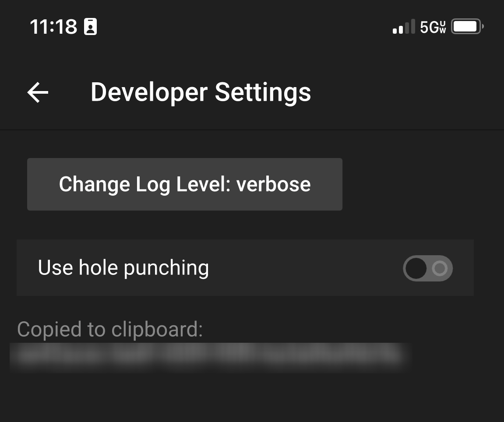Toggle the Use hole punching switch
This screenshot has width=504, height=422.
click(x=428, y=268)
